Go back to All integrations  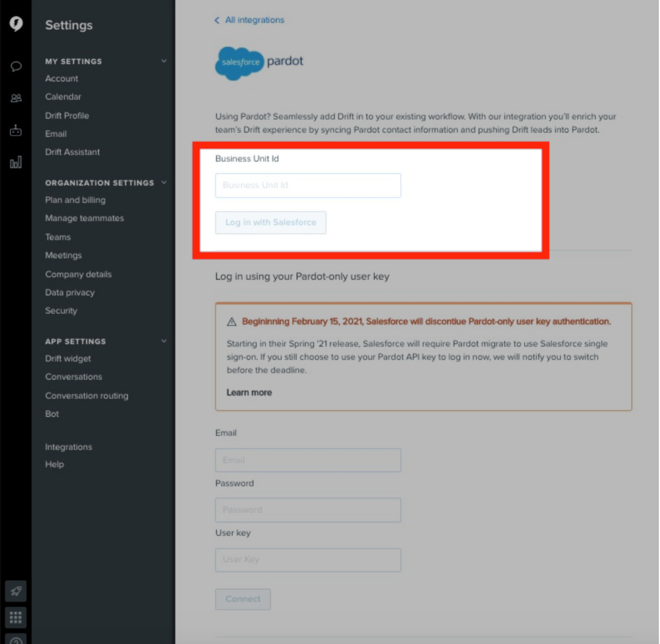pyautogui.click(x=254, y=20)
